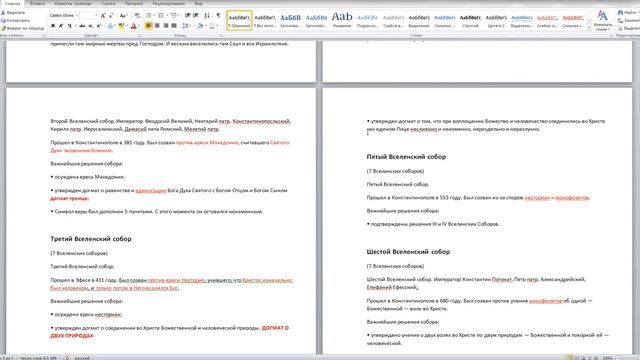The height and width of the screenshot is (360, 640).
Task: Apply numbered list
Action: [161, 16]
